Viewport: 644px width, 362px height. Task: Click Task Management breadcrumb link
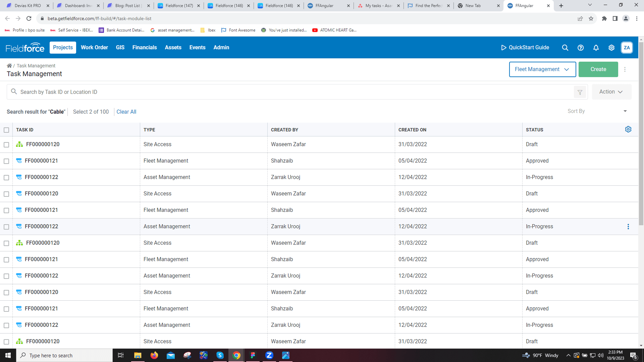36,66
